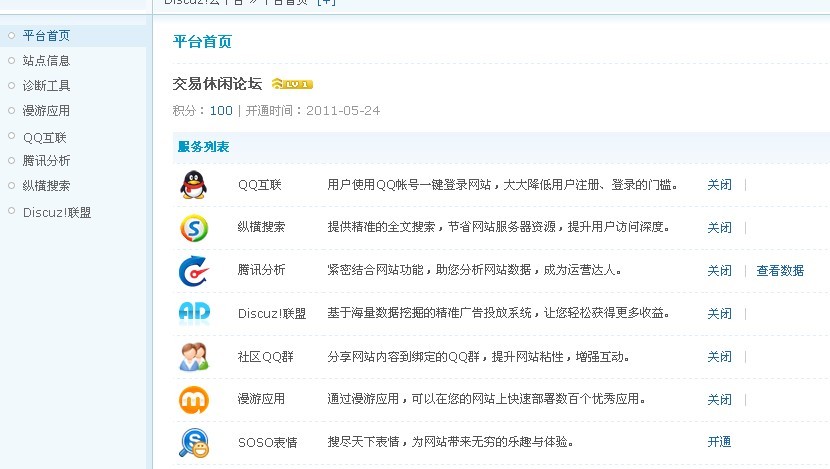Viewport: 830px width, 469px height.
Task: Click the SOSO表情 description text 搜尽天下表情
Action: 450,441
